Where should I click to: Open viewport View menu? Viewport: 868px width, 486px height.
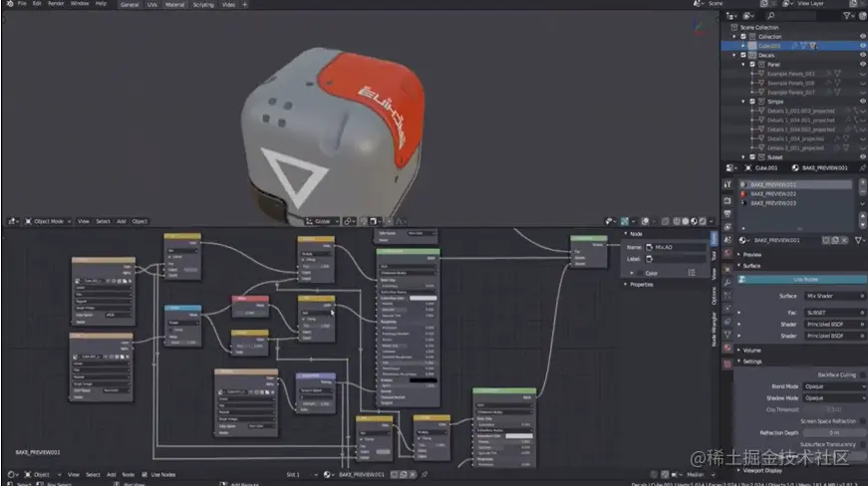click(x=83, y=221)
